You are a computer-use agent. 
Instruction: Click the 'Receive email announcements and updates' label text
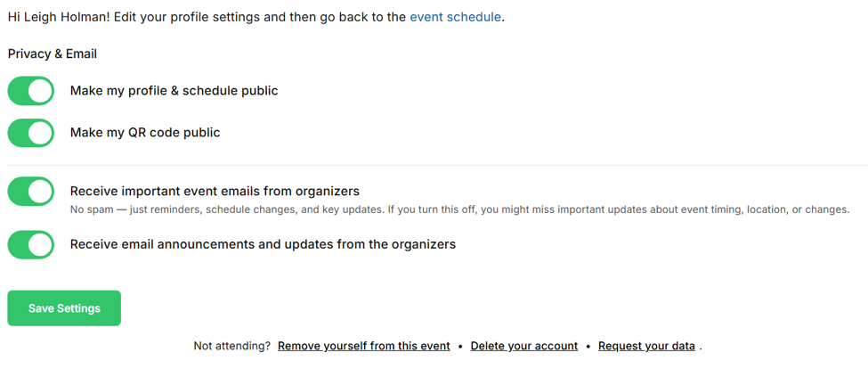click(263, 244)
